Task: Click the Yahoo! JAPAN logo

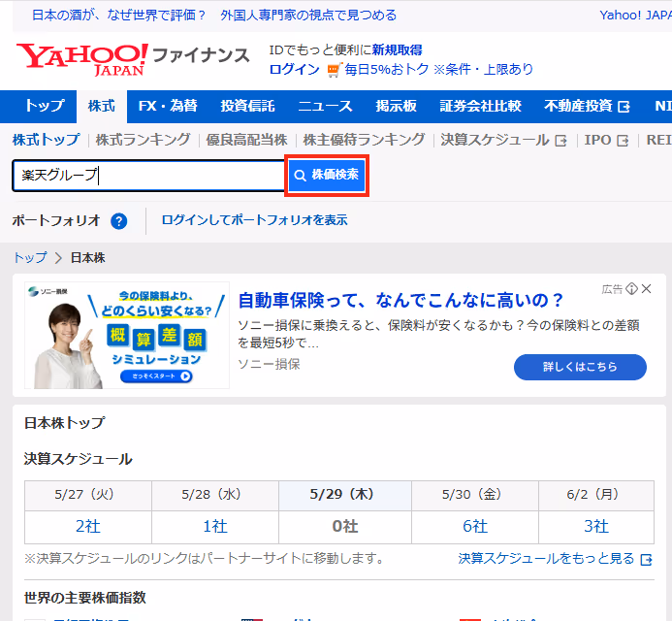Action: click(82, 59)
